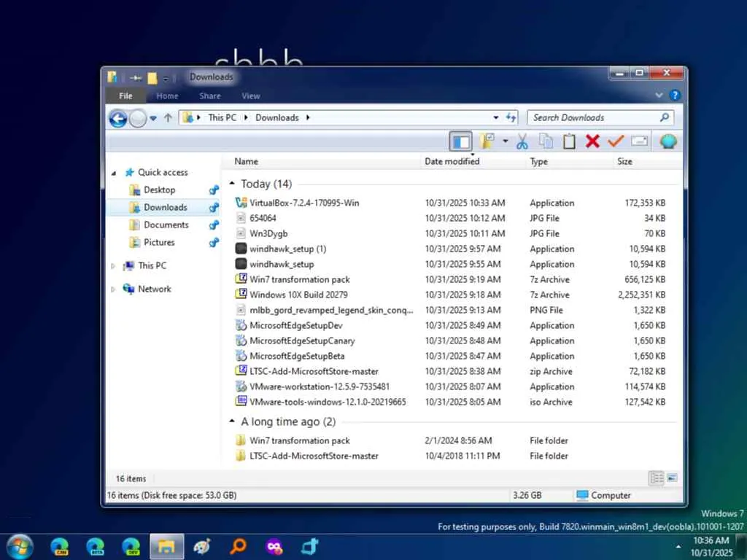This screenshot has width=747, height=560.
Task: Open the Windows Start orb
Action: pyautogui.click(x=19, y=547)
